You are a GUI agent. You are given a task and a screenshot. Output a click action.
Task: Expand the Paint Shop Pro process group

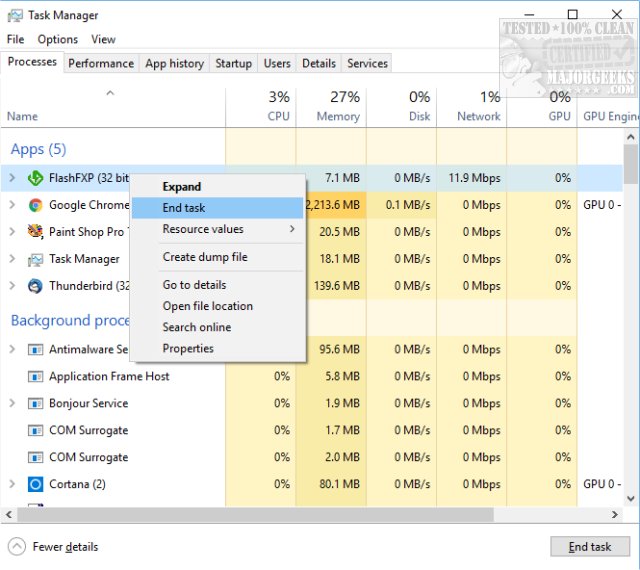click(12, 232)
